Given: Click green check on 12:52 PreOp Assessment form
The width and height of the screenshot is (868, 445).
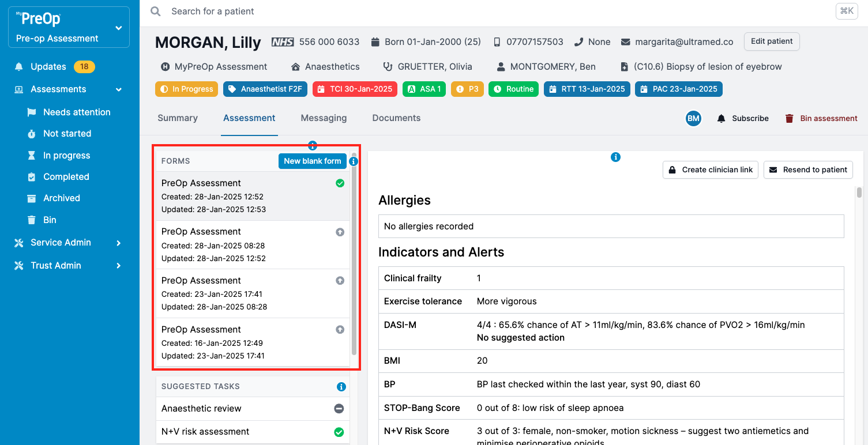Looking at the screenshot, I should coord(340,183).
